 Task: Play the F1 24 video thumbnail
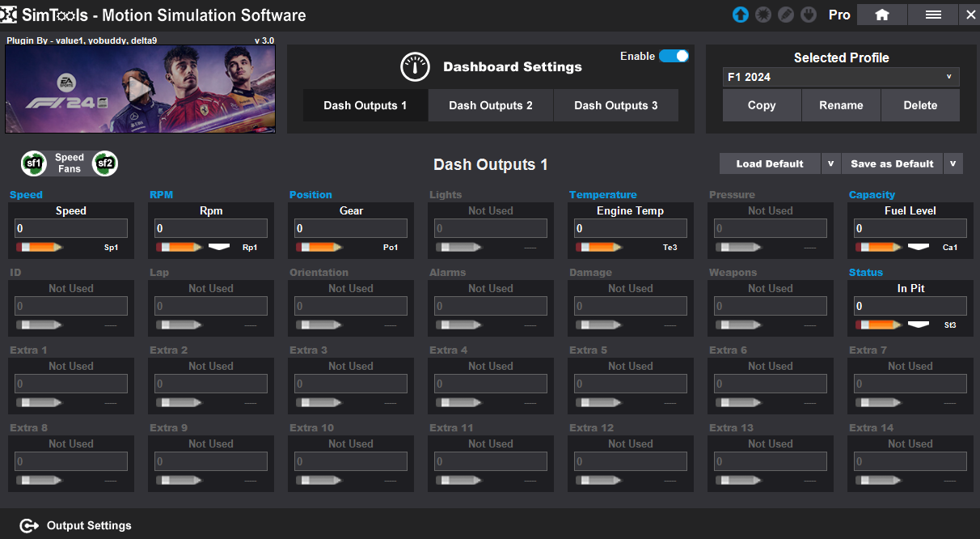click(139, 87)
